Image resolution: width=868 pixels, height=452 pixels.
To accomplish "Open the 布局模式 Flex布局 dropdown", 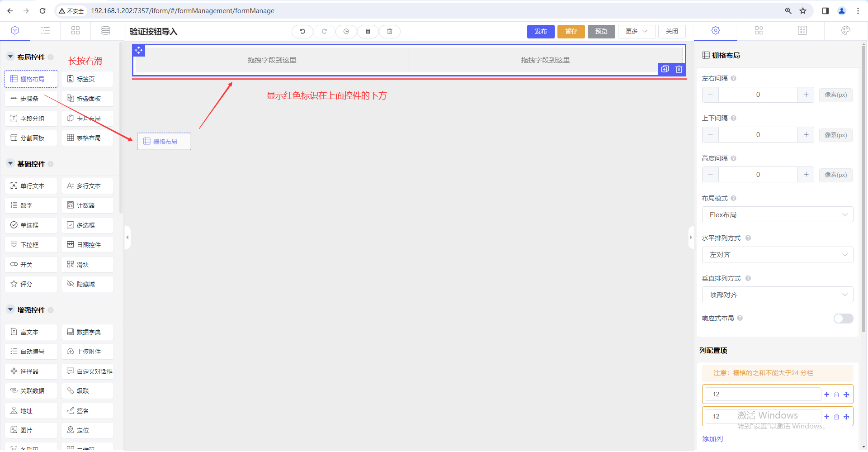I will point(777,215).
